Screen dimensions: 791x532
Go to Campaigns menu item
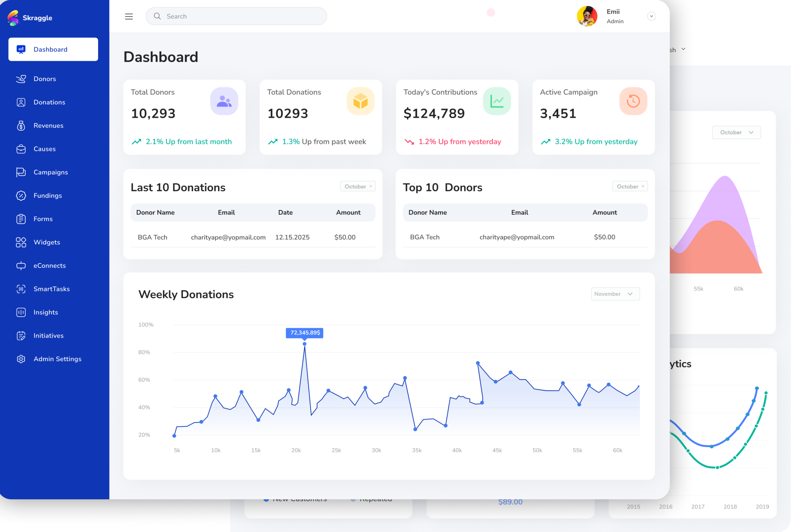click(51, 172)
